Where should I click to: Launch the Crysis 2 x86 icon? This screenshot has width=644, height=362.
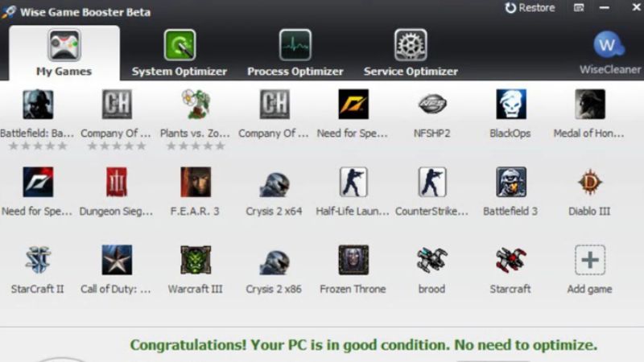(x=275, y=262)
